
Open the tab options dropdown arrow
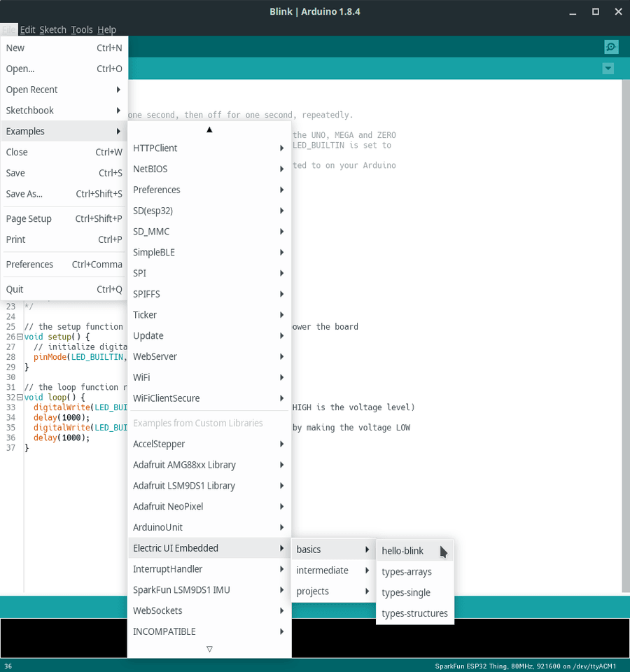[x=608, y=68]
